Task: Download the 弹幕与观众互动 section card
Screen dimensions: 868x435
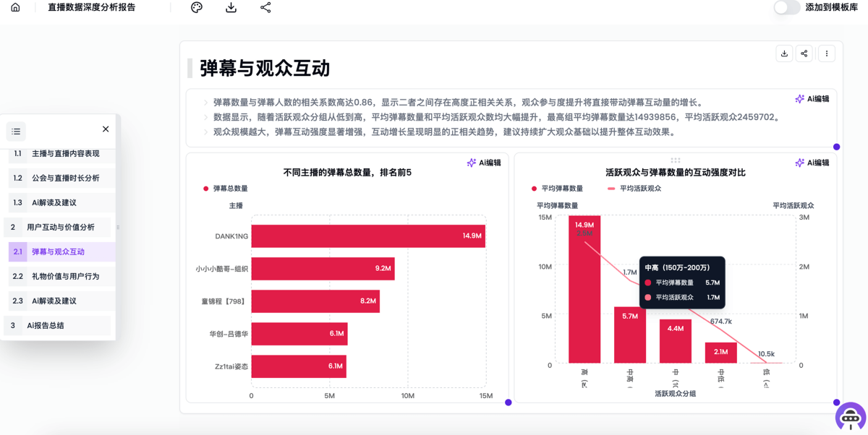Action: coord(784,53)
